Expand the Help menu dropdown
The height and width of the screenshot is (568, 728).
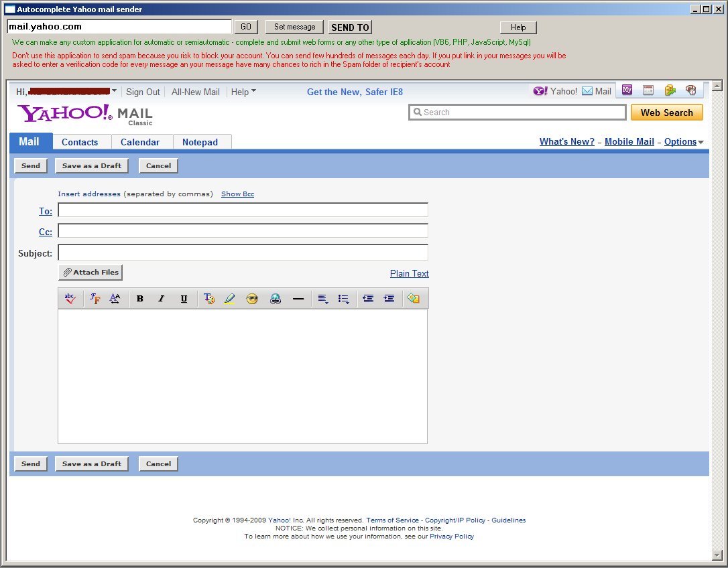[x=244, y=92]
